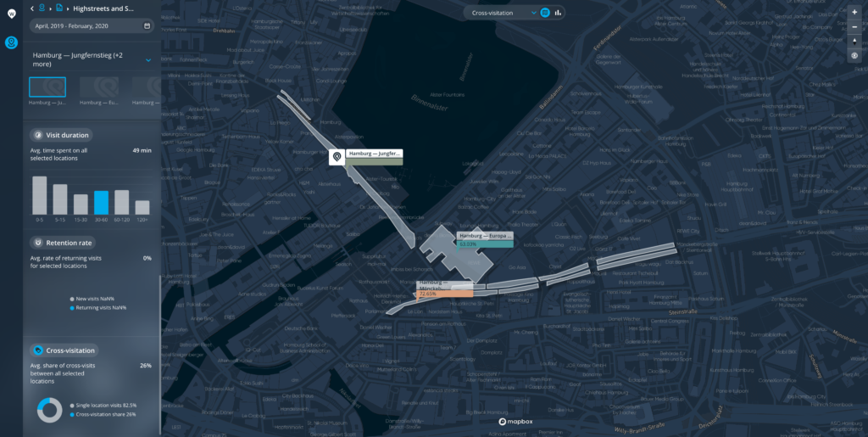Open the report file breadcrumb icon
Viewport: 868px width, 437px height.
tap(59, 8)
